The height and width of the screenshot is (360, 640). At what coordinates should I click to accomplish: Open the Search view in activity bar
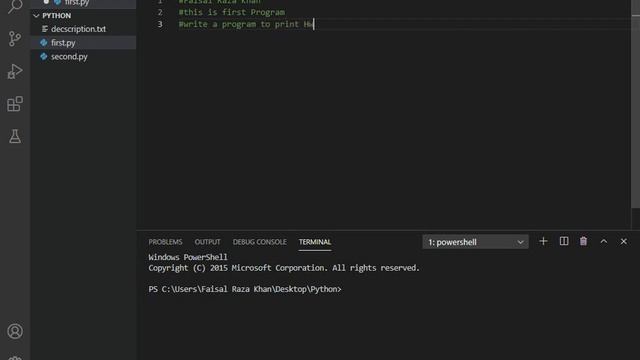(15, 6)
